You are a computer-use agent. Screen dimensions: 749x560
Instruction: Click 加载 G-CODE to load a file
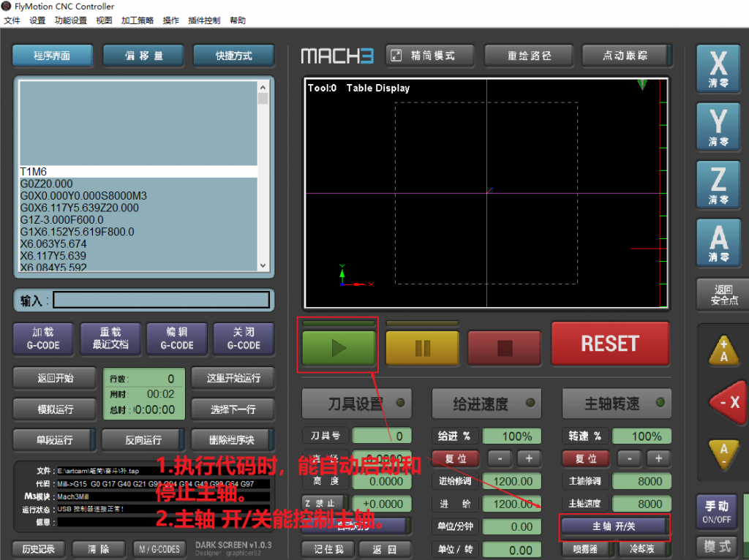[43, 338]
